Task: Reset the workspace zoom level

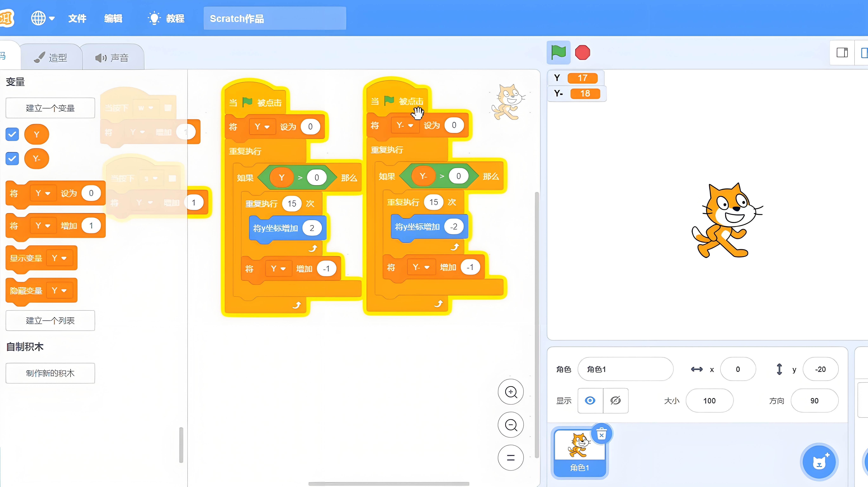Action: [511, 458]
